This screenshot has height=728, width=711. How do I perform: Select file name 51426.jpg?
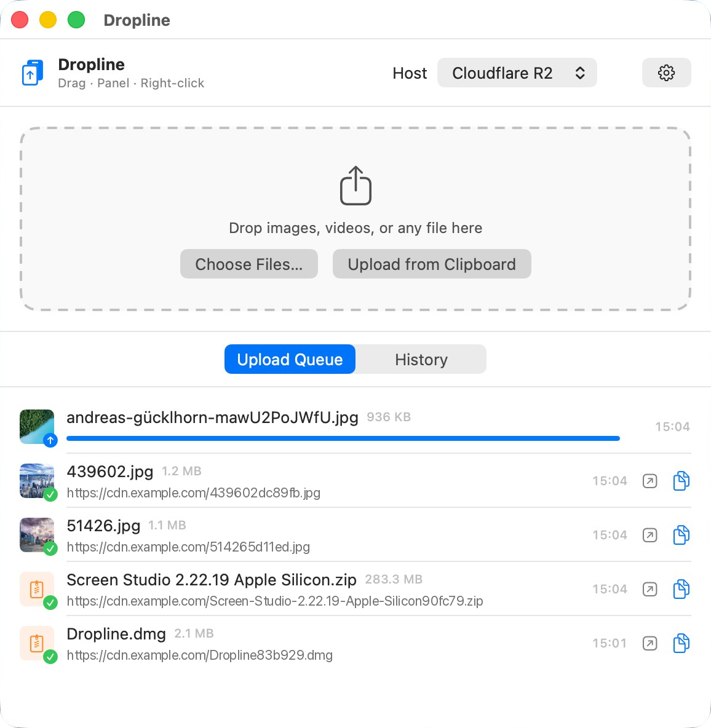103,526
